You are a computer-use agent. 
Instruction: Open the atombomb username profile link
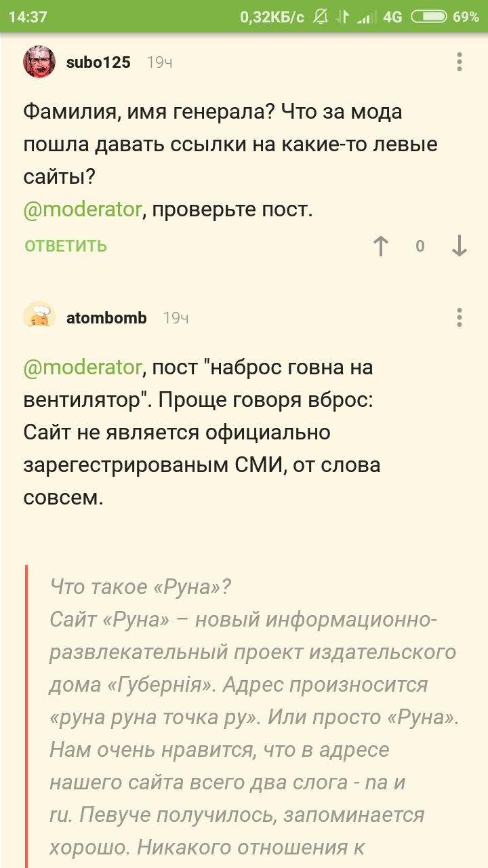[106, 317]
